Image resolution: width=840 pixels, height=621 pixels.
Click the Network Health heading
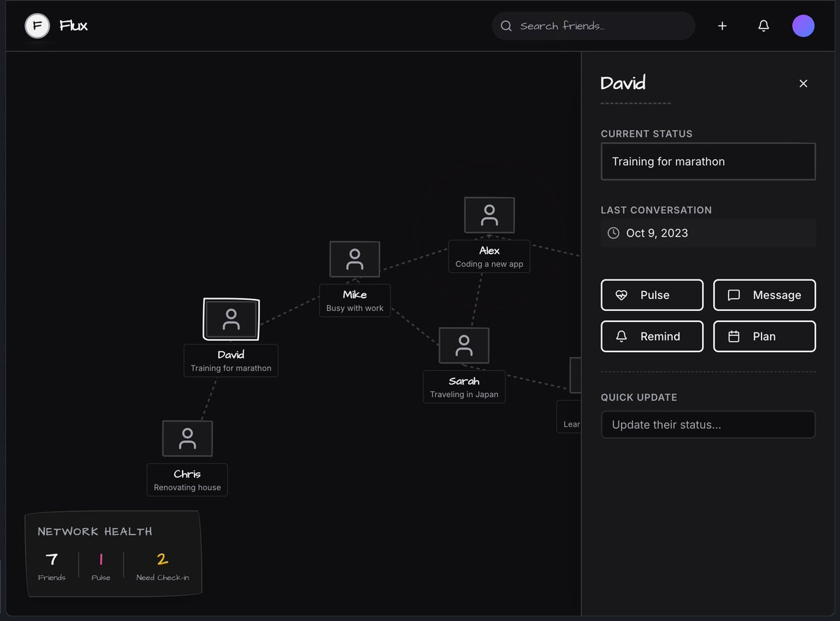(x=94, y=531)
